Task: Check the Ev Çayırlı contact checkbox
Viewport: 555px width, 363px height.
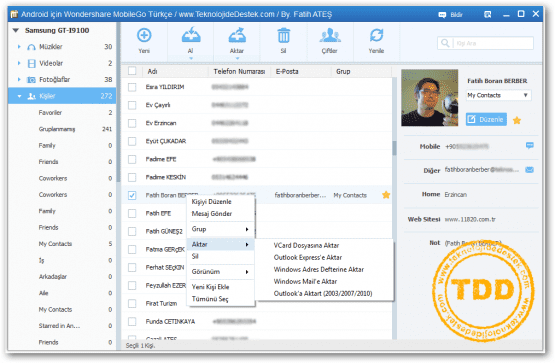Action: pos(132,105)
